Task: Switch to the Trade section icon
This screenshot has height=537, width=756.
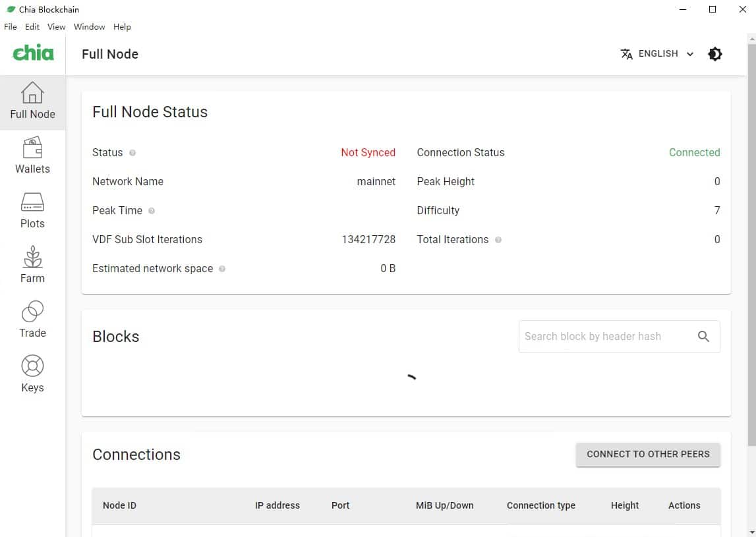Action: pyautogui.click(x=32, y=312)
